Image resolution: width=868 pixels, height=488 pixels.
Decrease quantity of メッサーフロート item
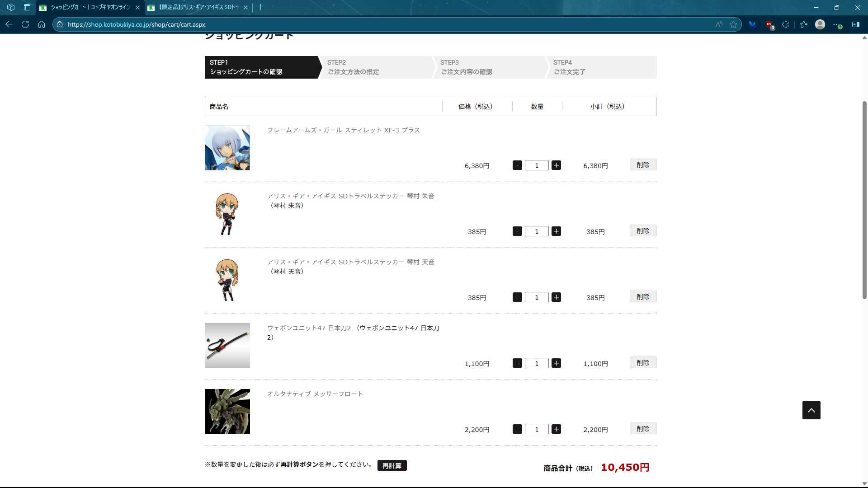pyautogui.click(x=518, y=429)
